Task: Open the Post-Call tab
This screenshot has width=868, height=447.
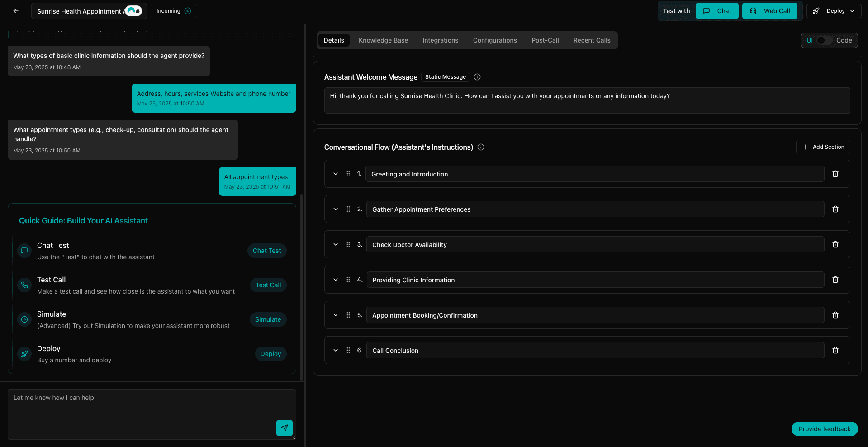Action: click(545, 40)
